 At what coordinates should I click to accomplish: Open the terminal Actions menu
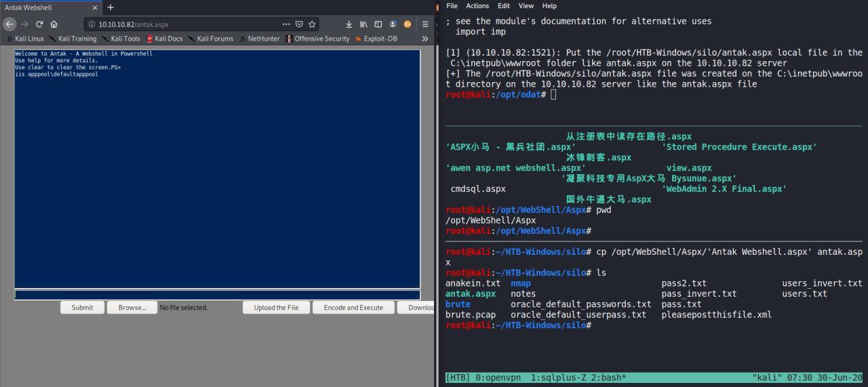point(477,5)
